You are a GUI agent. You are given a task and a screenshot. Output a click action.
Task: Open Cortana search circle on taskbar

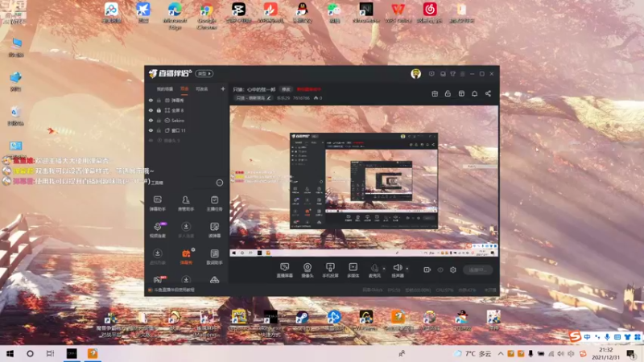point(30,353)
